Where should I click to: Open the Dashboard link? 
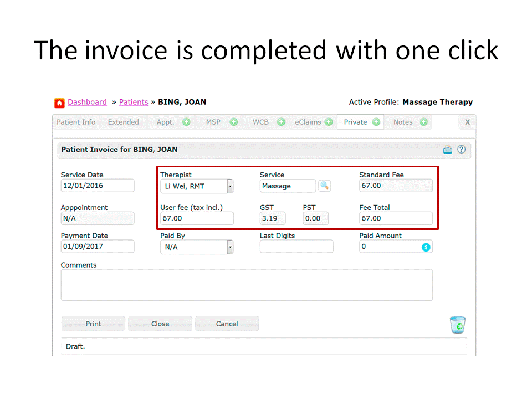tap(87, 102)
